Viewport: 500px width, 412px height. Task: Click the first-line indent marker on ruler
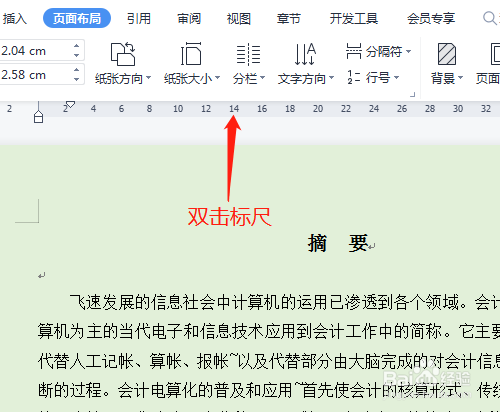70,104
